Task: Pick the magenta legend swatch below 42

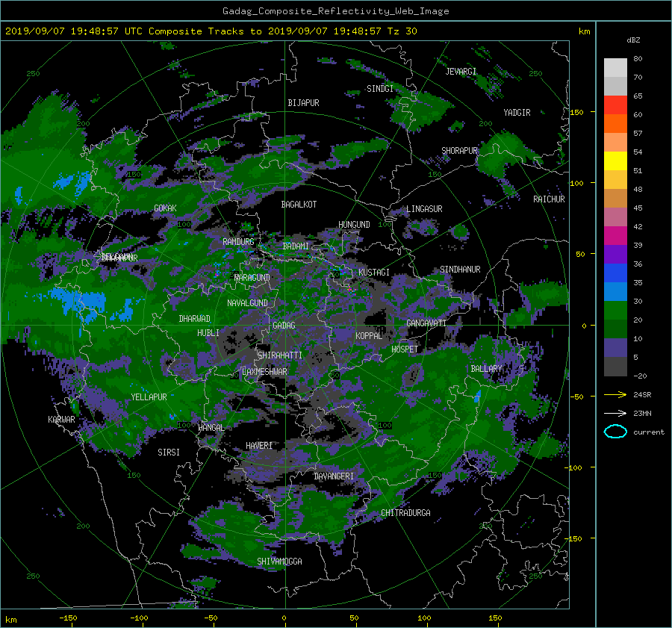Action: point(615,235)
